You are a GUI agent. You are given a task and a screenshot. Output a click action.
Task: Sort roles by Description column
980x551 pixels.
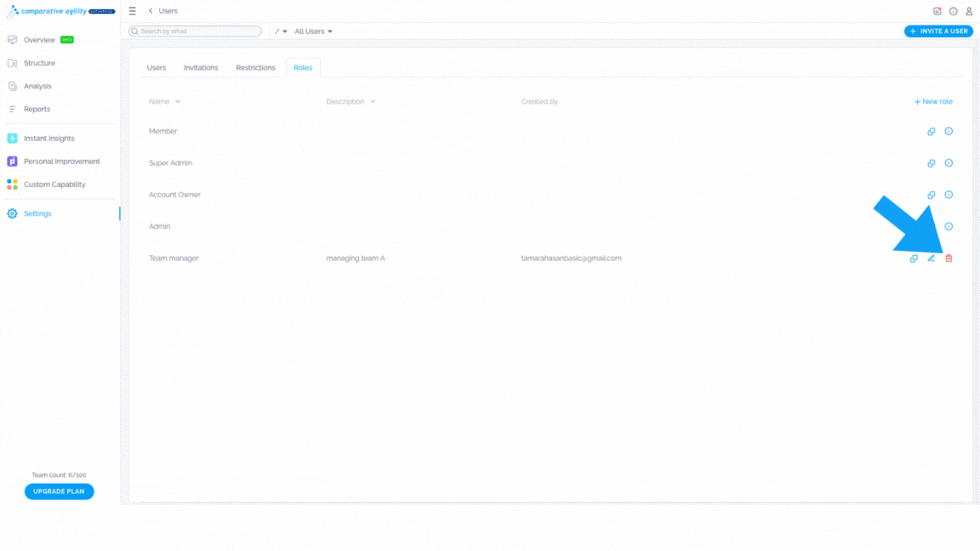click(350, 101)
